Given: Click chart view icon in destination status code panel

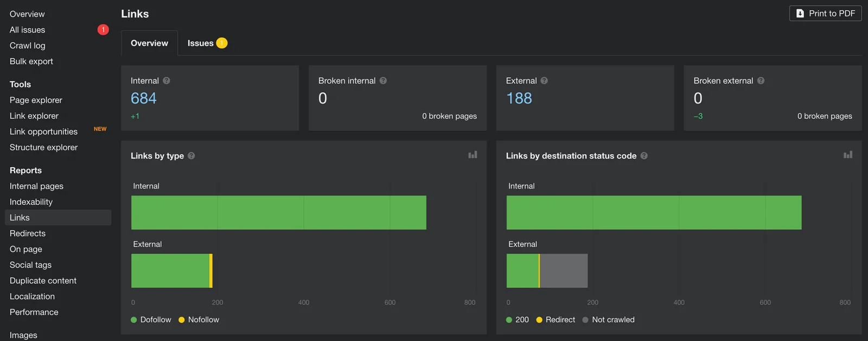Looking at the screenshot, I should (848, 155).
